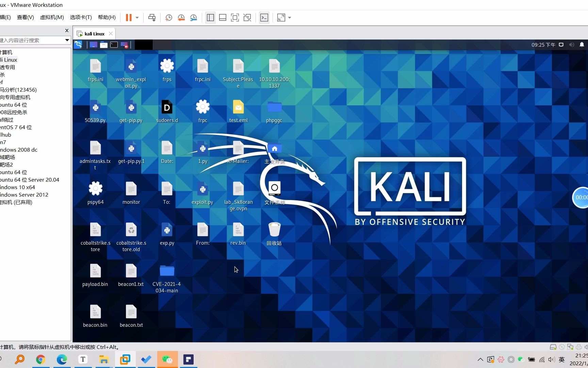
Task: Toggle the library sidebar panel view
Action: point(210,17)
